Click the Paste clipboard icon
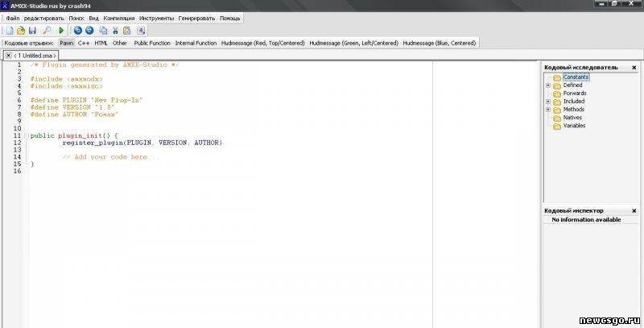The image size is (644, 328). (x=127, y=30)
